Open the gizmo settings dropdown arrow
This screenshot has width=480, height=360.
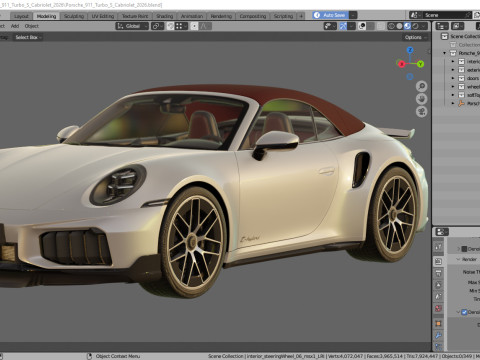click(351, 26)
